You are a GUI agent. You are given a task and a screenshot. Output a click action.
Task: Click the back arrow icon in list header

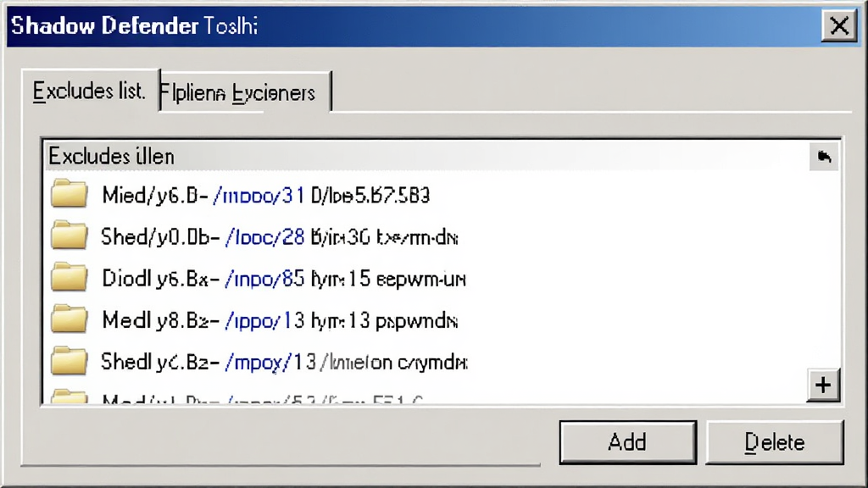(824, 157)
